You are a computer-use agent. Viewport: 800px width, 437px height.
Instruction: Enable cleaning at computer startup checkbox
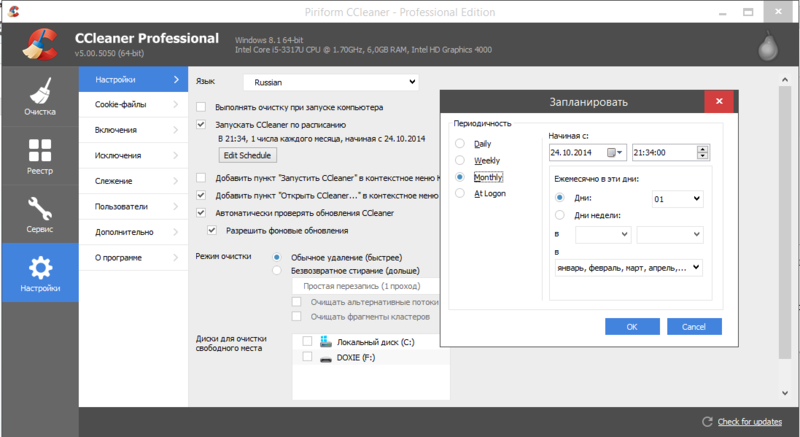(x=201, y=107)
